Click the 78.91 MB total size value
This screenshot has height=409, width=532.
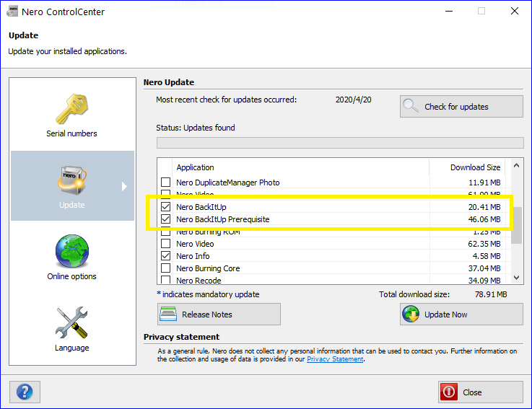point(491,294)
